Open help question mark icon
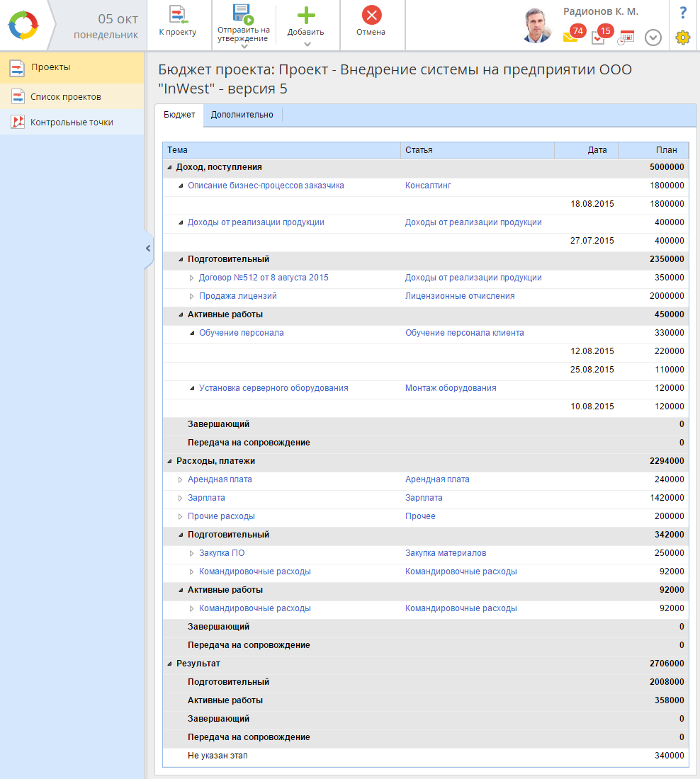700x779 pixels. click(682, 12)
